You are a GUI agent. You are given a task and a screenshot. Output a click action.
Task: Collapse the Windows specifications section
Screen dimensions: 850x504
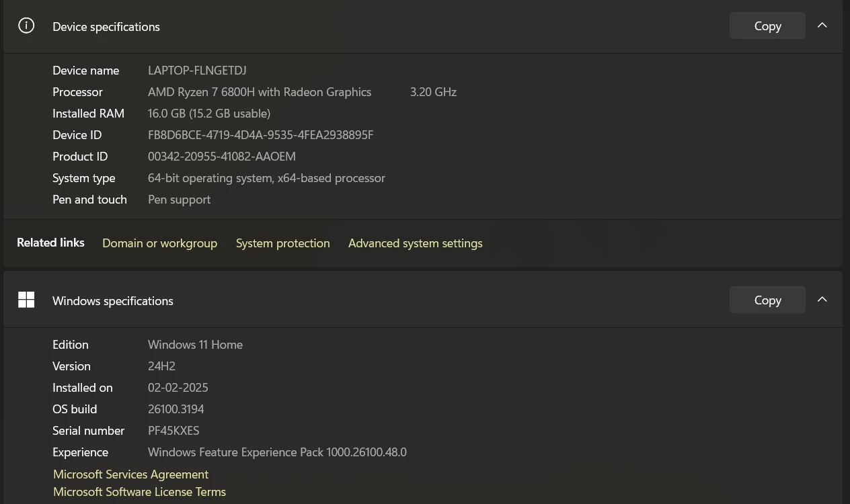[822, 300]
